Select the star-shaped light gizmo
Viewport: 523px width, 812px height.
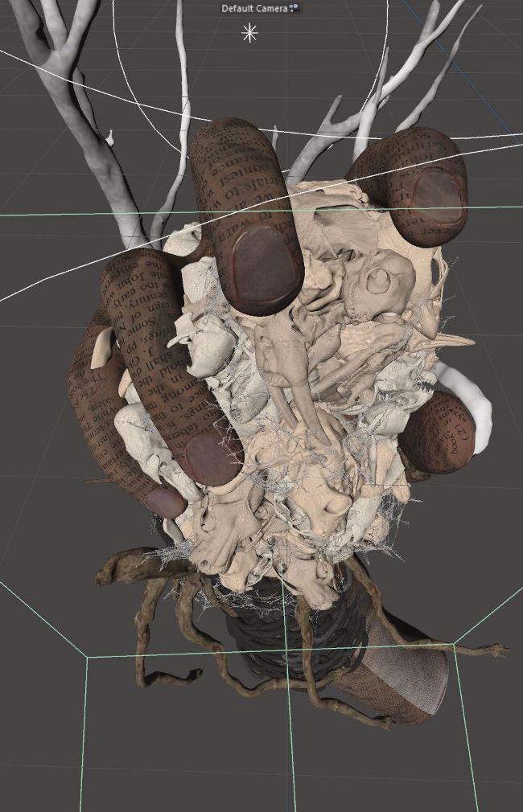[x=249, y=33]
